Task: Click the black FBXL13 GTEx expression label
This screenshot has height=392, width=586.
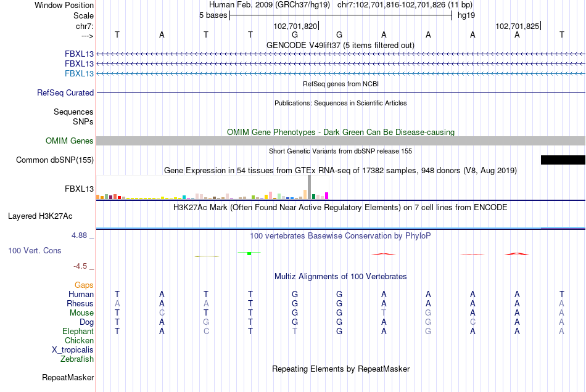Action: [79, 189]
